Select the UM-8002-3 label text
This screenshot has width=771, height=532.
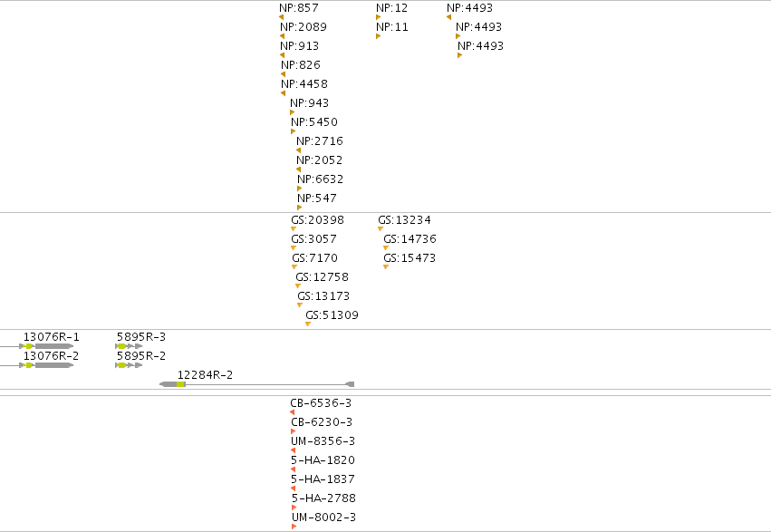(323, 517)
